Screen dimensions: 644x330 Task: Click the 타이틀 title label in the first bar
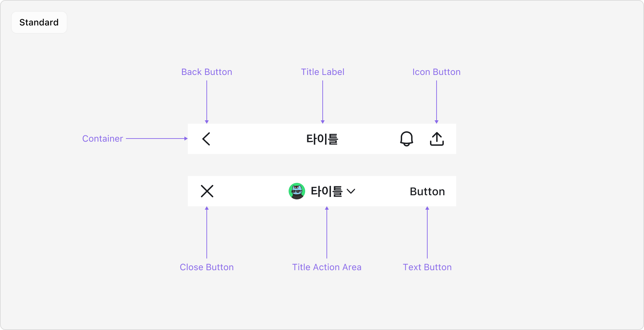[322, 139]
